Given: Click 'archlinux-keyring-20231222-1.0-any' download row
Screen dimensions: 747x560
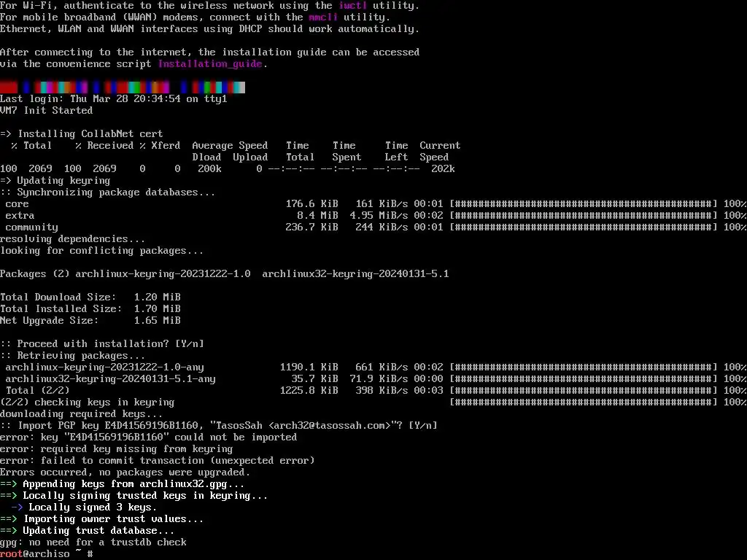Looking at the screenshot, I should (x=373, y=367).
